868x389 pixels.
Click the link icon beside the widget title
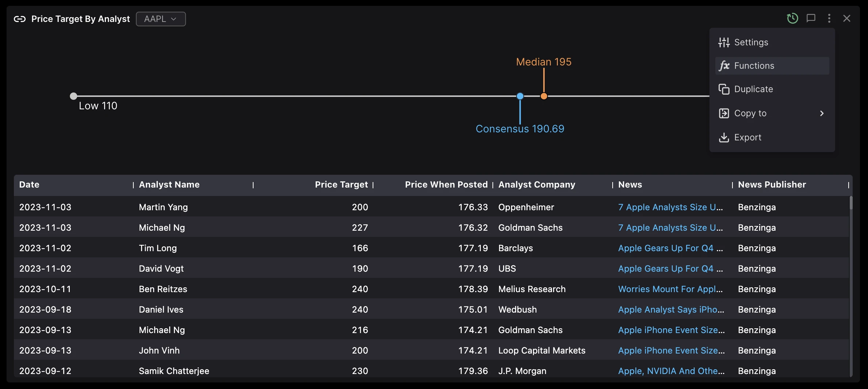20,19
